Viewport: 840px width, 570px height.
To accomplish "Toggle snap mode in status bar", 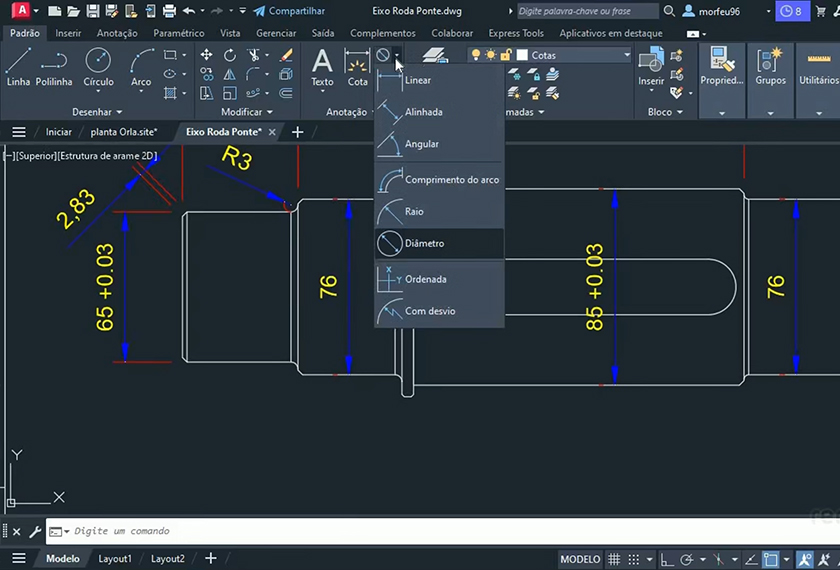I will point(636,559).
